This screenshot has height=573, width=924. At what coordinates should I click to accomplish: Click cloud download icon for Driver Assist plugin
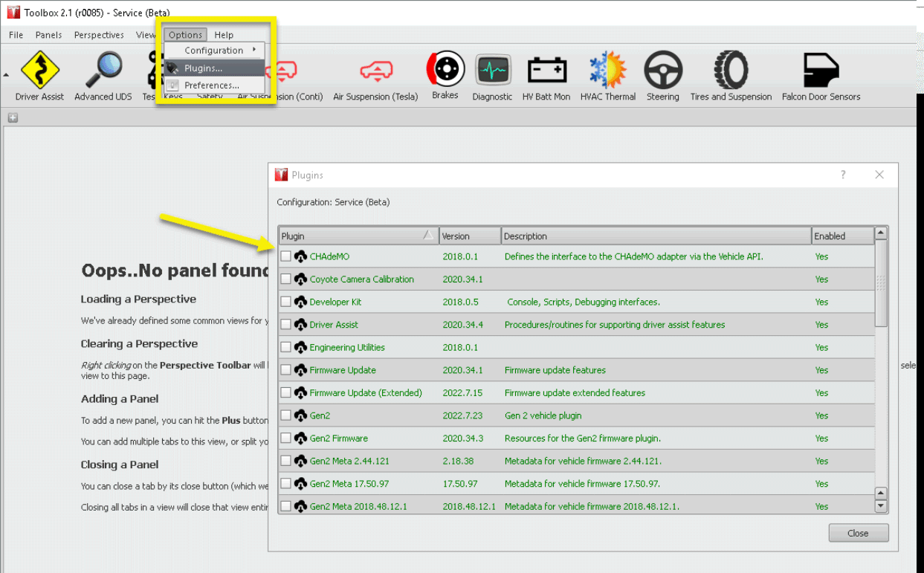[x=300, y=325]
